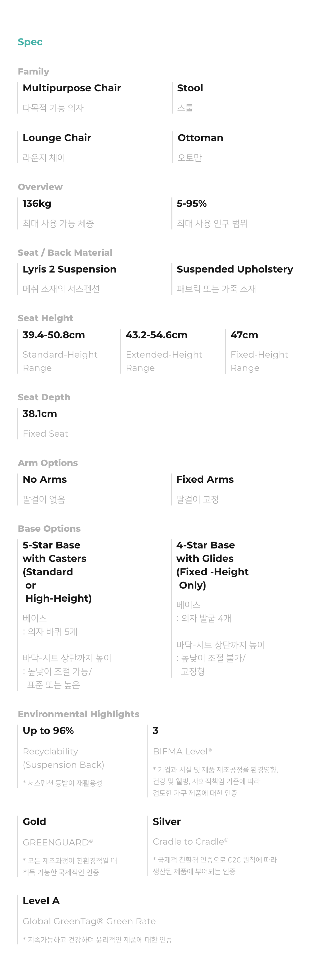Screen dimensions: 333x980
Task: Click the 47cm fixed height value
Action: pos(244,335)
